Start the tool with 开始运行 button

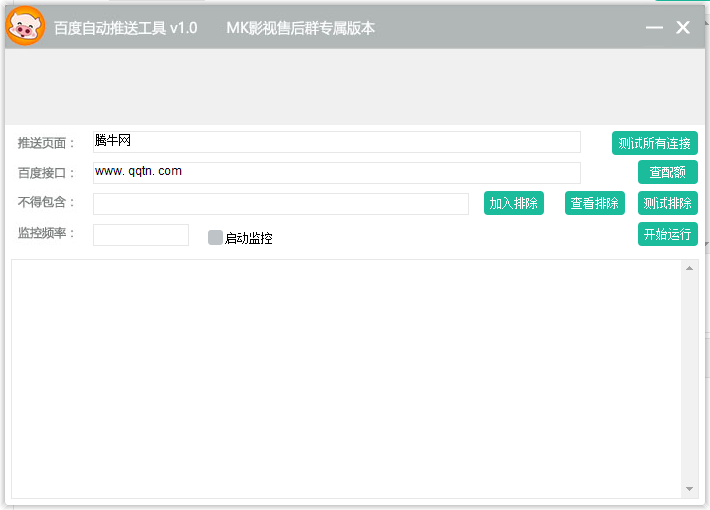tap(667, 234)
